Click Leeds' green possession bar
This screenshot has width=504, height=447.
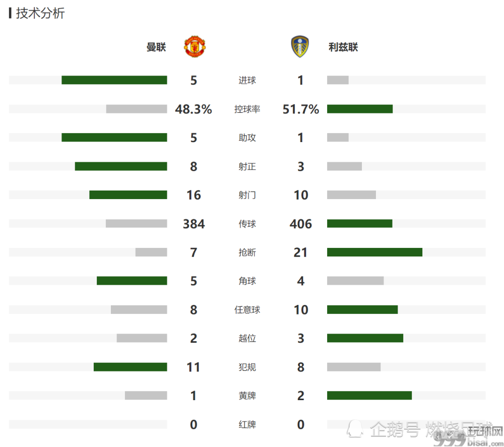[x=360, y=109]
